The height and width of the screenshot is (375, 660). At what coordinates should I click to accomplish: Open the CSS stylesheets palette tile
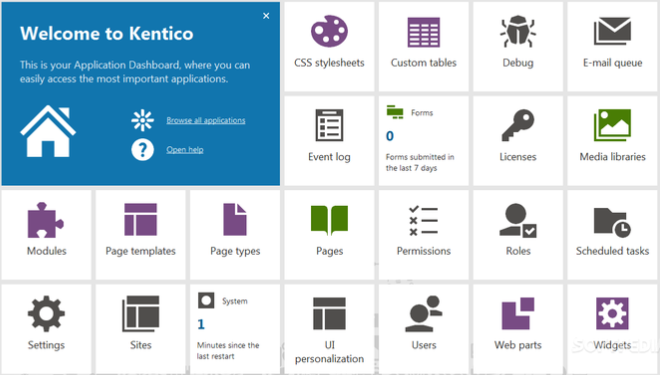(x=329, y=46)
